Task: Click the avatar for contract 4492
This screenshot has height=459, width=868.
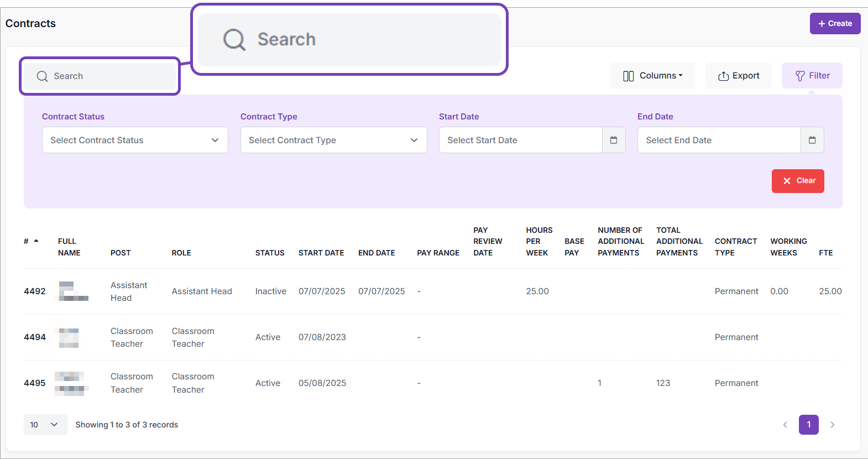Action: [x=72, y=291]
